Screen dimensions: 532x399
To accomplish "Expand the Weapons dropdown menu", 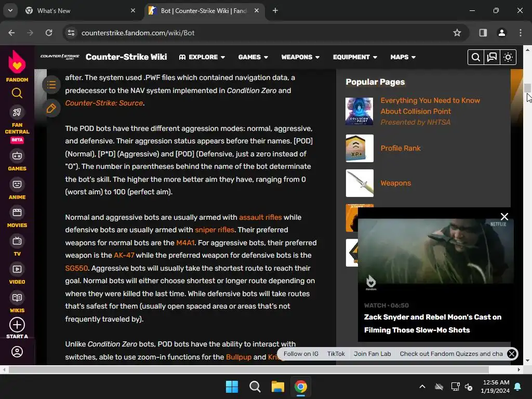I will point(300,57).
